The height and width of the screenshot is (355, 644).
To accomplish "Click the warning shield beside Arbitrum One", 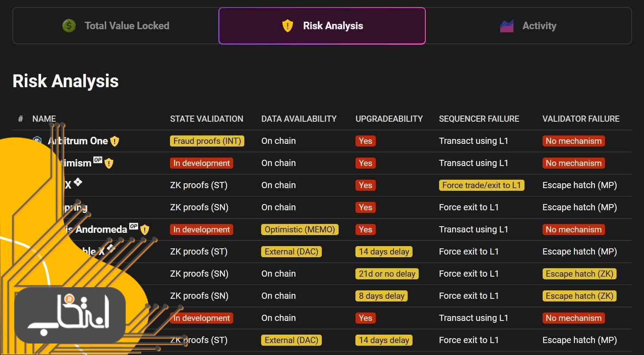I will (x=115, y=141).
